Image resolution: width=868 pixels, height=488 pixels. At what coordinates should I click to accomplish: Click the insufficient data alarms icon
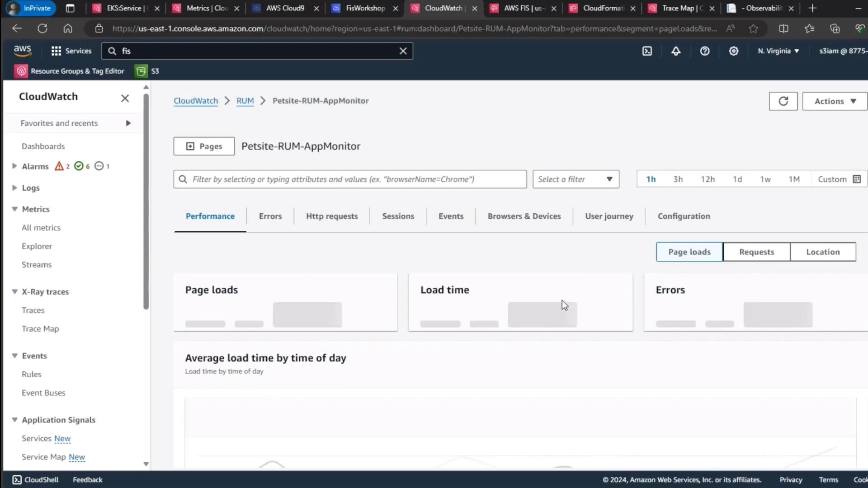tap(99, 166)
